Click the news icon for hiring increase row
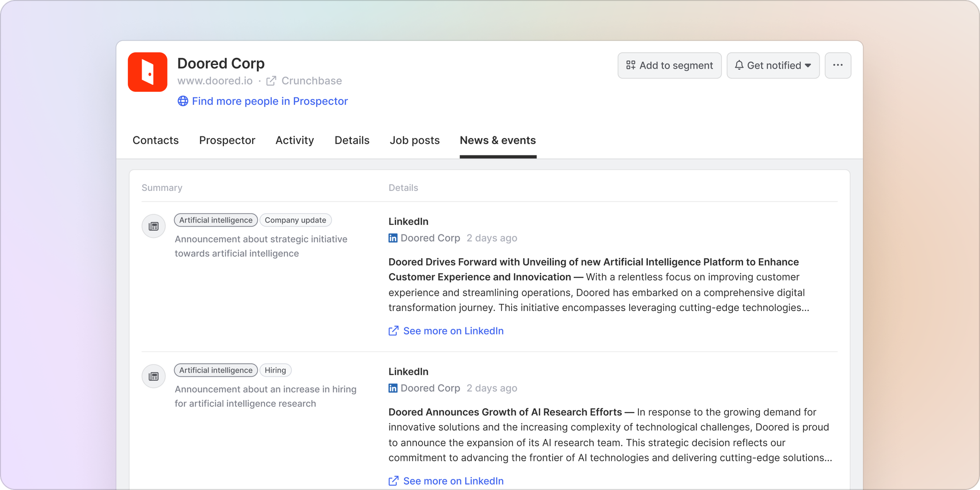This screenshot has width=980, height=490. 154,376
